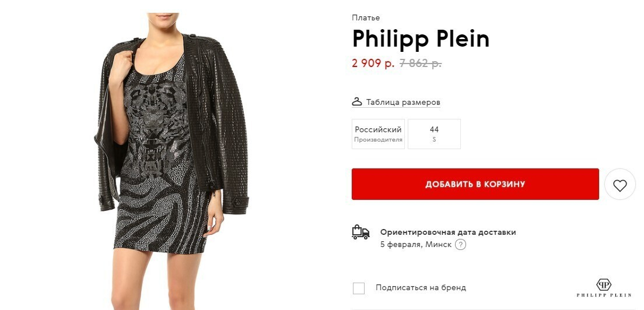644x310 pixels.
Task: Click the Подписаться на бренд label
Action: (x=421, y=287)
